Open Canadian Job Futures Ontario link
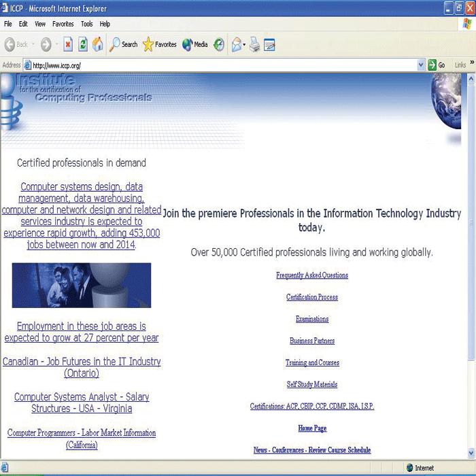The height and width of the screenshot is (476, 476). [x=82, y=367]
